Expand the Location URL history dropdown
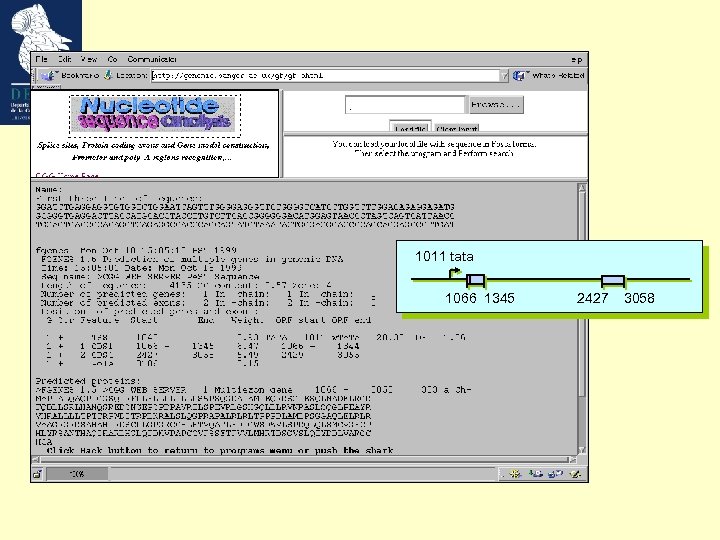Viewport: 720px width, 540px height. 505,76
